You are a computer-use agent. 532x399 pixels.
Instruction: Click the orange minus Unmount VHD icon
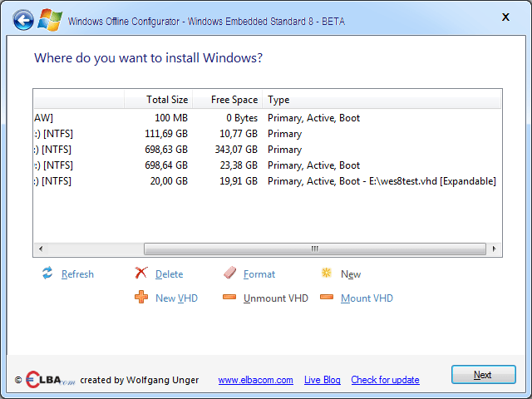(x=229, y=298)
